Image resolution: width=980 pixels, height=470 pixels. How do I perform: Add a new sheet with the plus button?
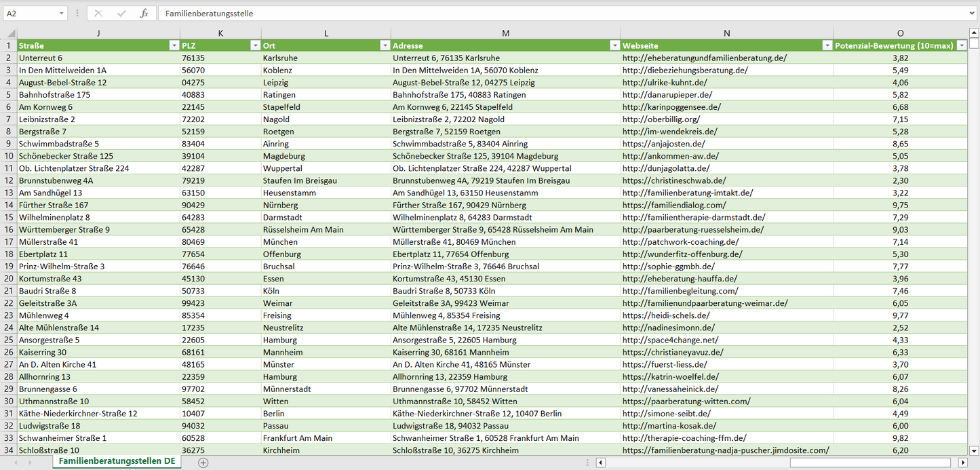203,463
